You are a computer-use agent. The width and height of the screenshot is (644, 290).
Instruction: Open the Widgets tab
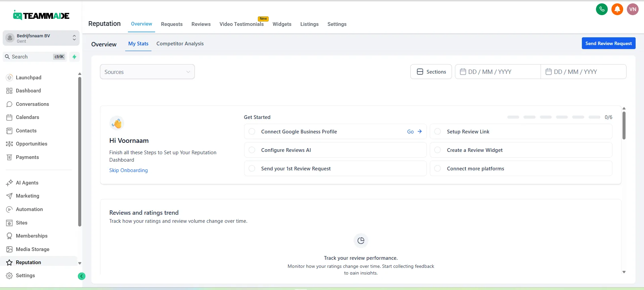282,24
